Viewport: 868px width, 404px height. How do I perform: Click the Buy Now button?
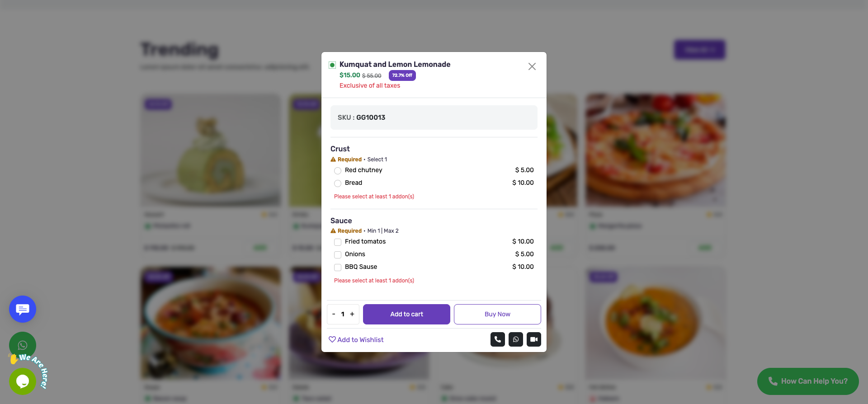pos(497,314)
